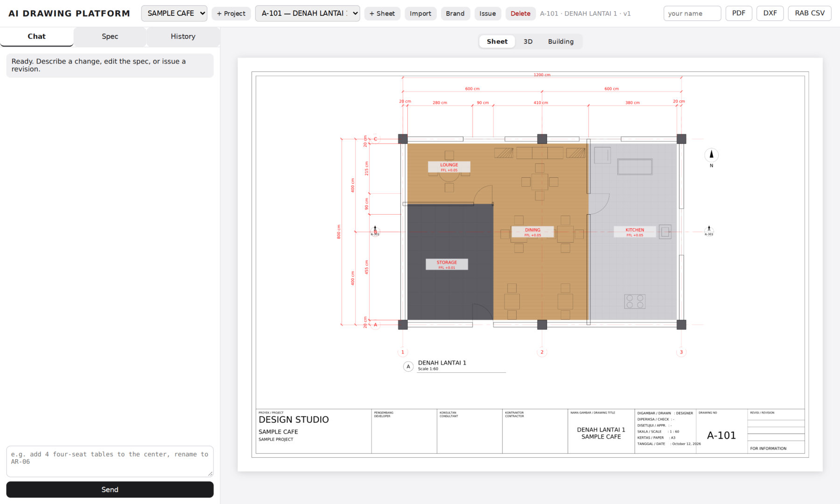Switch to the 3D view
This screenshot has height=504, width=840.
pos(528,42)
